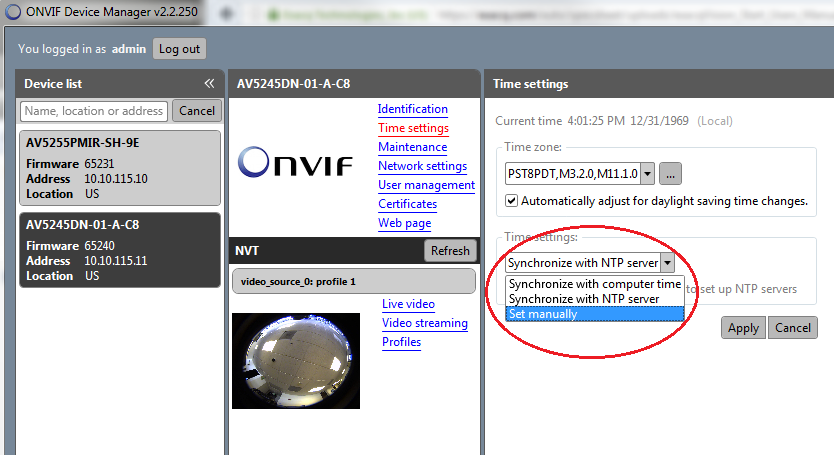Open the time zone dropdown arrow

point(647,173)
